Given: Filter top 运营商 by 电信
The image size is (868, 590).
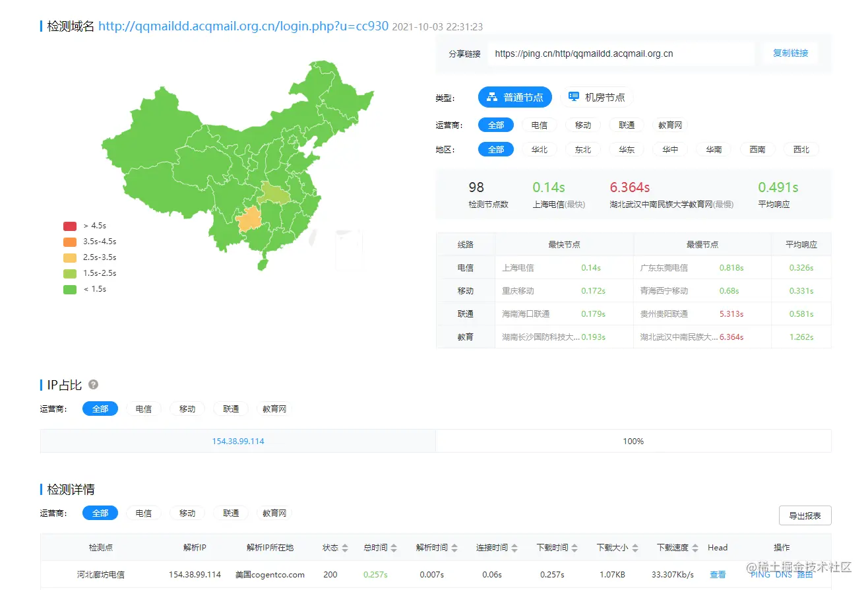Looking at the screenshot, I should coord(540,125).
